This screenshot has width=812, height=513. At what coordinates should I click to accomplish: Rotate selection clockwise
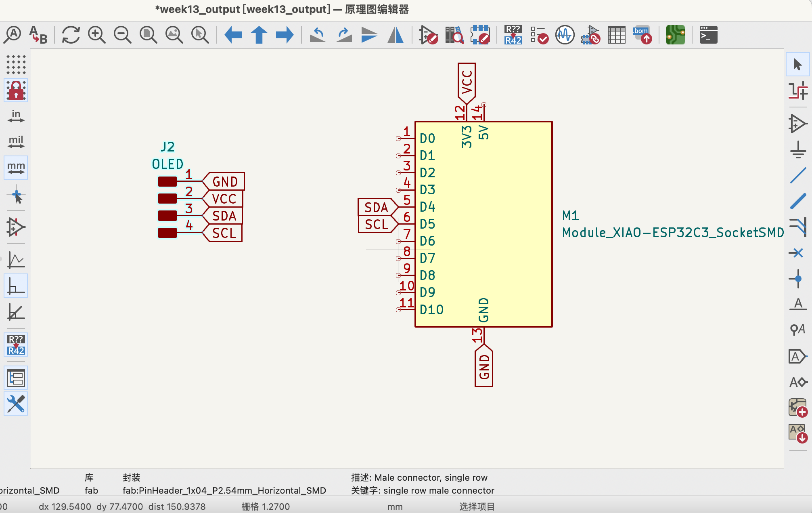pos(344,35)
